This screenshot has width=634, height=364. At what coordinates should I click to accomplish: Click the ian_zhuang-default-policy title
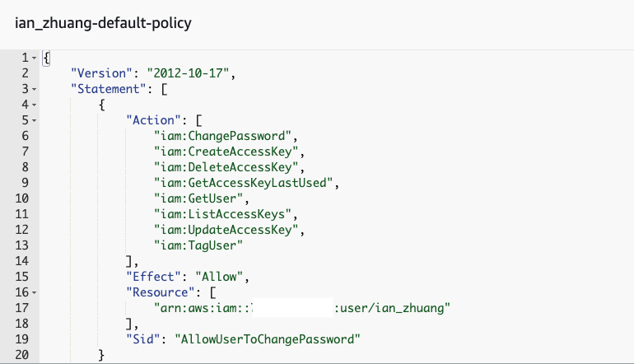pyautogui.click(x=103, y=23)
